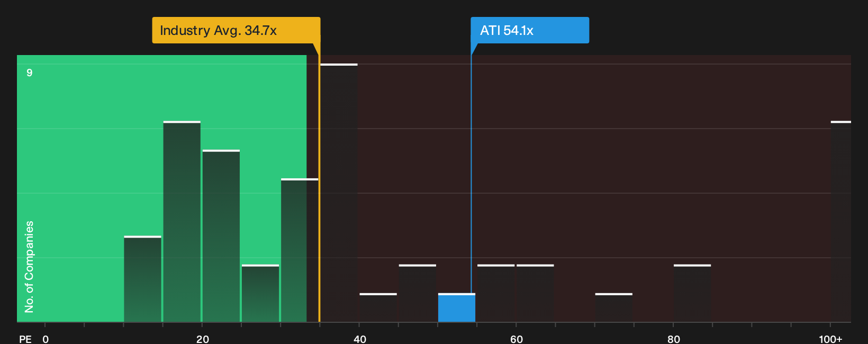Click the PE axis title
The image size is (868, 344).
click(x=25, y=339)
